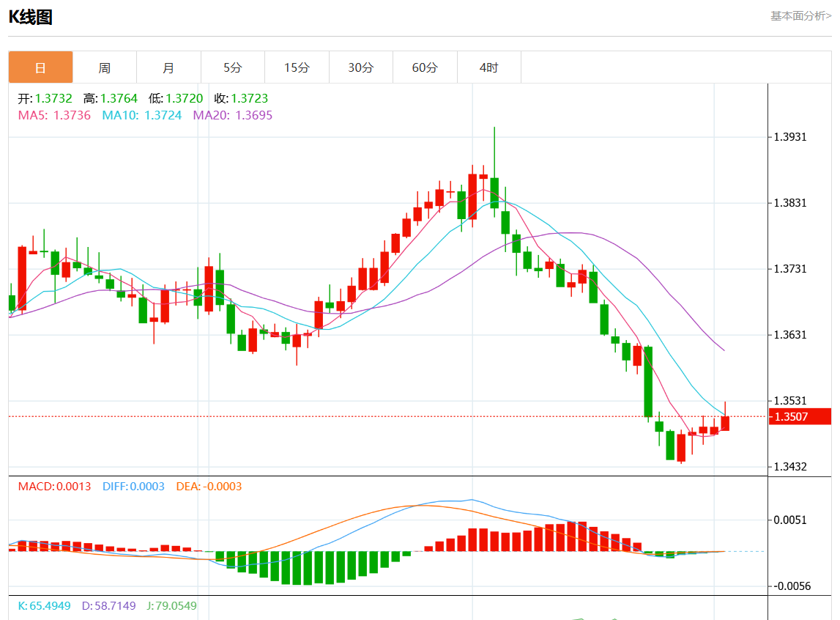
Task: Click the purple MA20 indicator label
Action: pyautogui.click(x=232, y=115)
